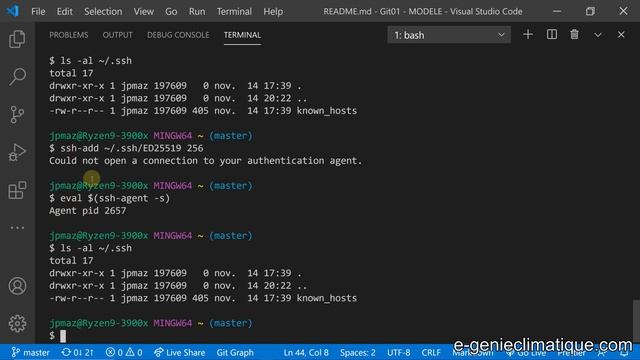The height and width of the screenshot is (360, 640).
Task: Open the File menu
Action: pyautogui.click(x=38, y=11)
